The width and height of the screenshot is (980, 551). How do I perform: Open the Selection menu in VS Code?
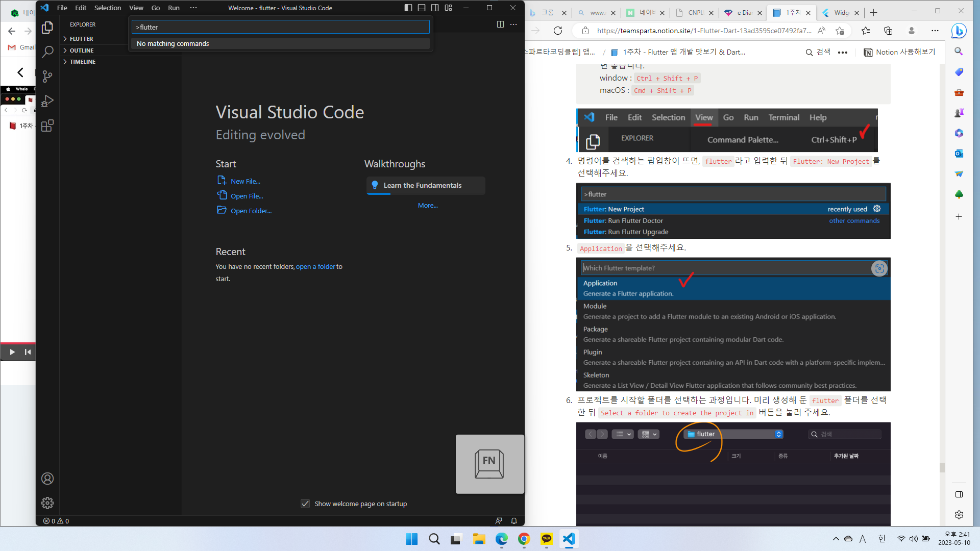(108, 8)
